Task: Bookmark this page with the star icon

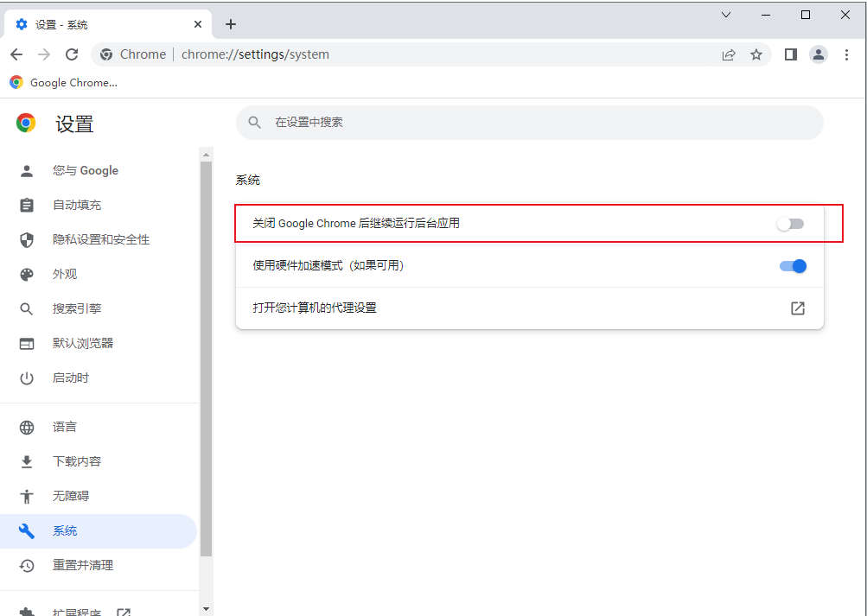Action: click(755, 54)
